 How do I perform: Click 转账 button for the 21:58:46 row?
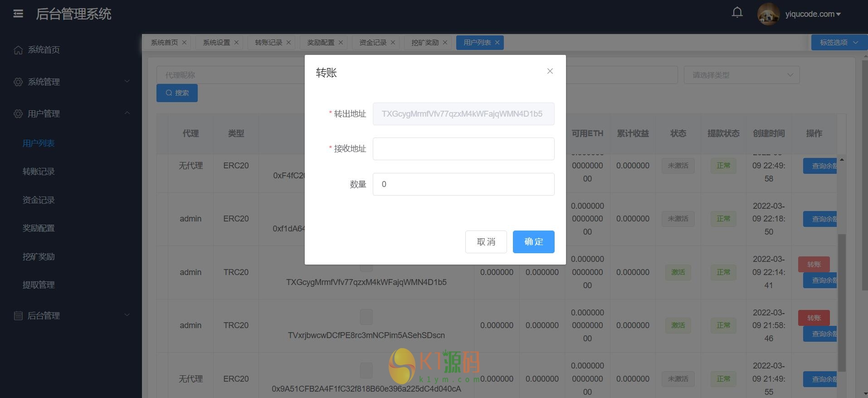click(814, 318)
